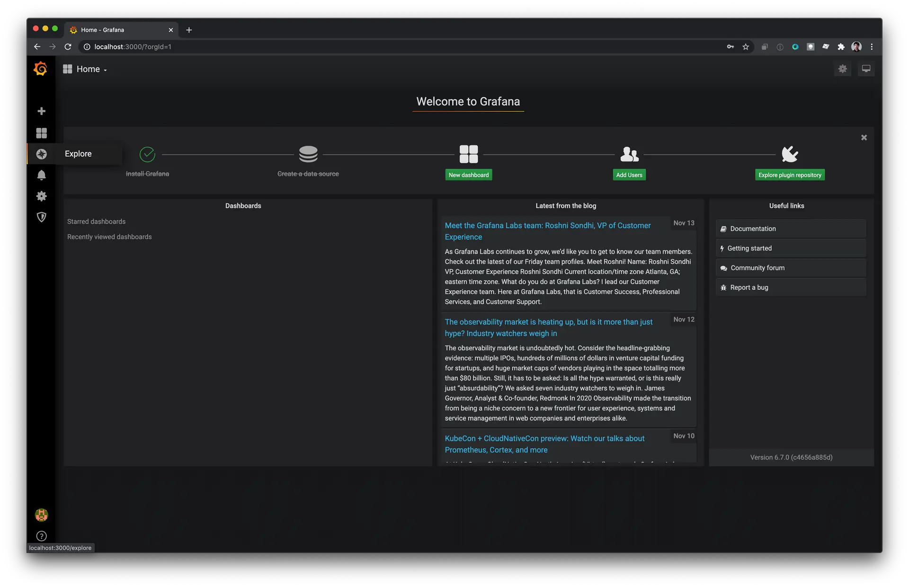Bookmark the page with the star icon

pos(746,47)
